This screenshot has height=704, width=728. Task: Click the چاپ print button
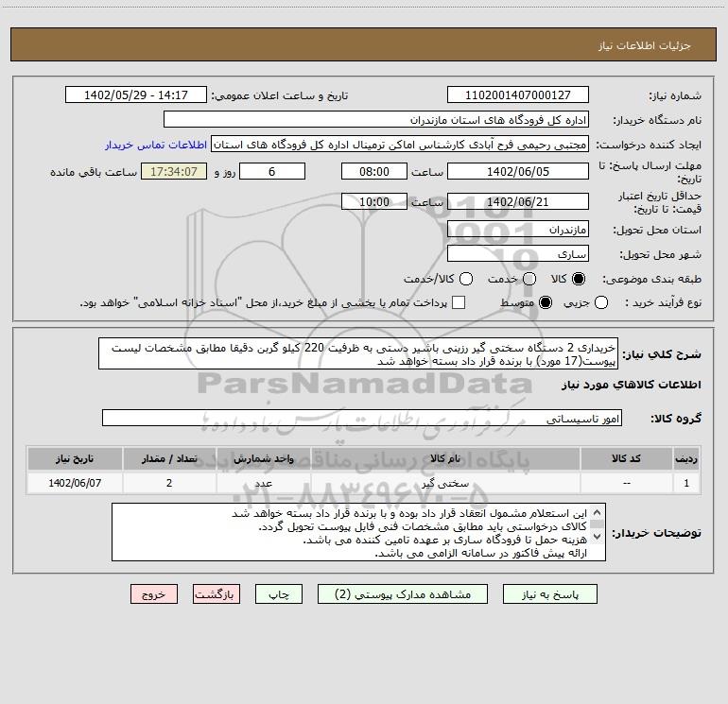(x=279, y=594)
